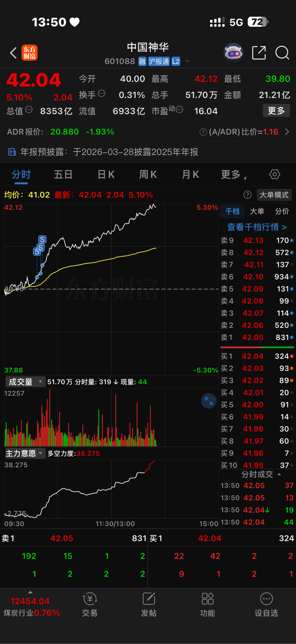Select the 分价 tab
296x644 pixels.
pyautogui.click(x=282, y=211)
